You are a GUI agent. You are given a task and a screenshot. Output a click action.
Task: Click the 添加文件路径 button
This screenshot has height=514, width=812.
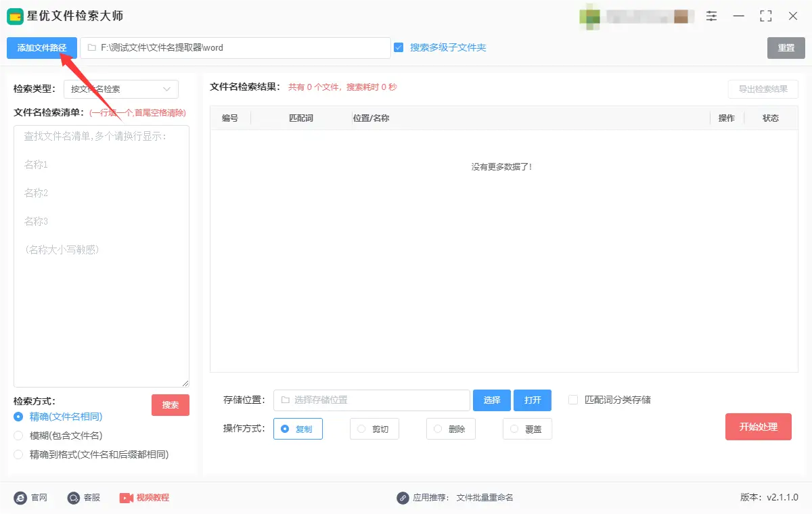[41, 48]
